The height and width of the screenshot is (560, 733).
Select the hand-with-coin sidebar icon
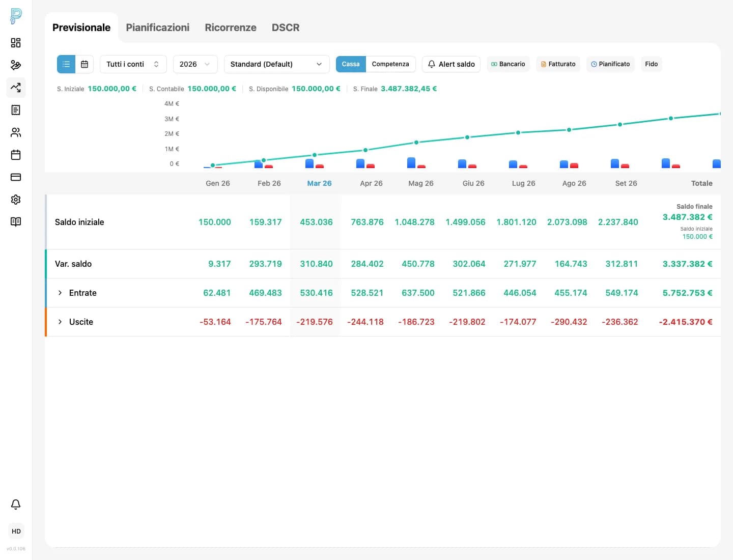15,65
